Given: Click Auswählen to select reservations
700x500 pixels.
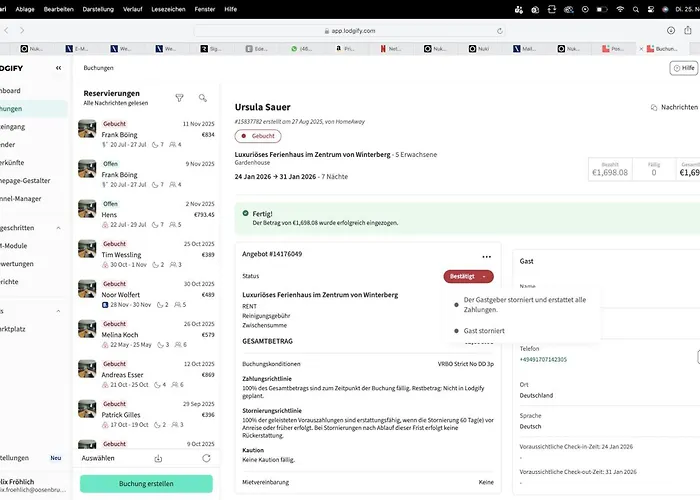Looking at the screenshot, I should (x=97, y=458).
